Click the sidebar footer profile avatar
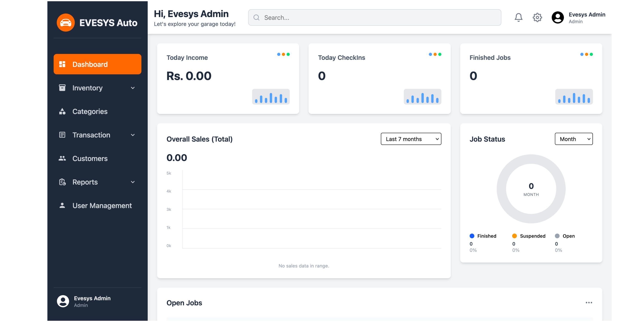The height and width of the screenshot is (322, 644). pyautogui.click(x=63, y=301)
